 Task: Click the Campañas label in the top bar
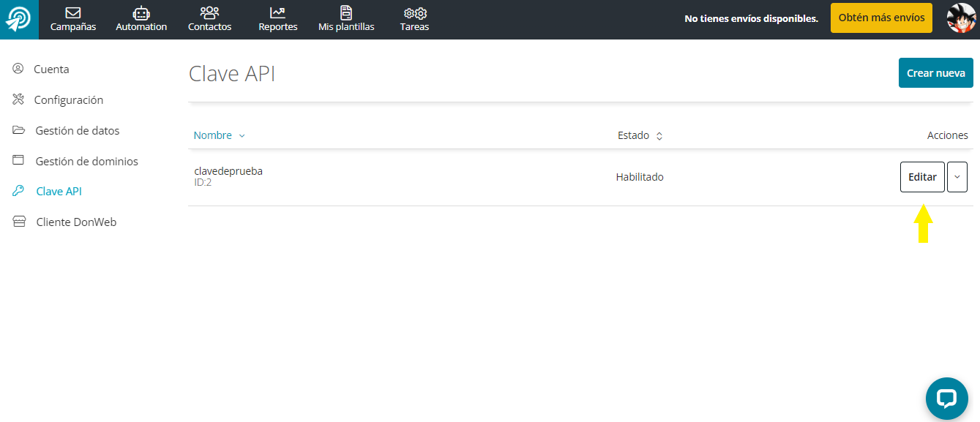tap(73, 27)
